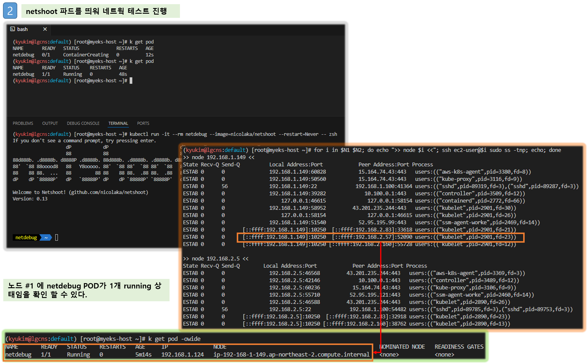Switch to DEBUG CONSOLE tab
Screen dimensions: 588x364
[x=83, y=123]
